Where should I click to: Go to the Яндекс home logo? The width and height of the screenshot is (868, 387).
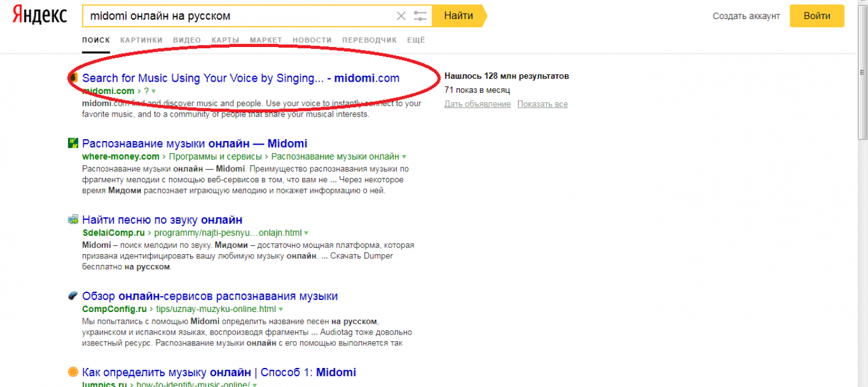40,15
